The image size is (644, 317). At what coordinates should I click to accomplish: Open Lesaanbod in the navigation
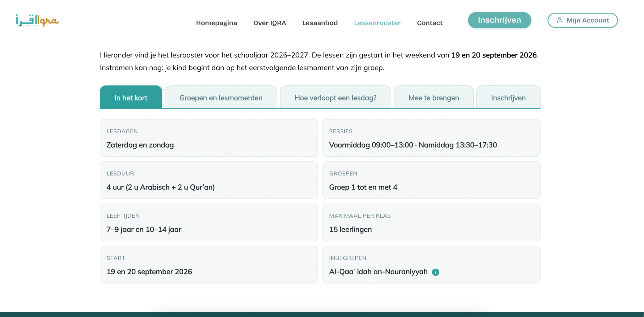[320, 23]
